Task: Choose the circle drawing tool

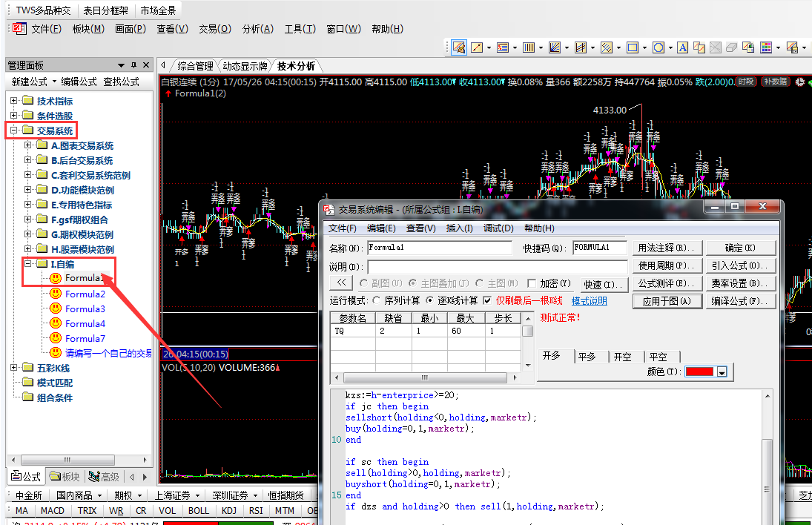Action: [x=658, y=47]
